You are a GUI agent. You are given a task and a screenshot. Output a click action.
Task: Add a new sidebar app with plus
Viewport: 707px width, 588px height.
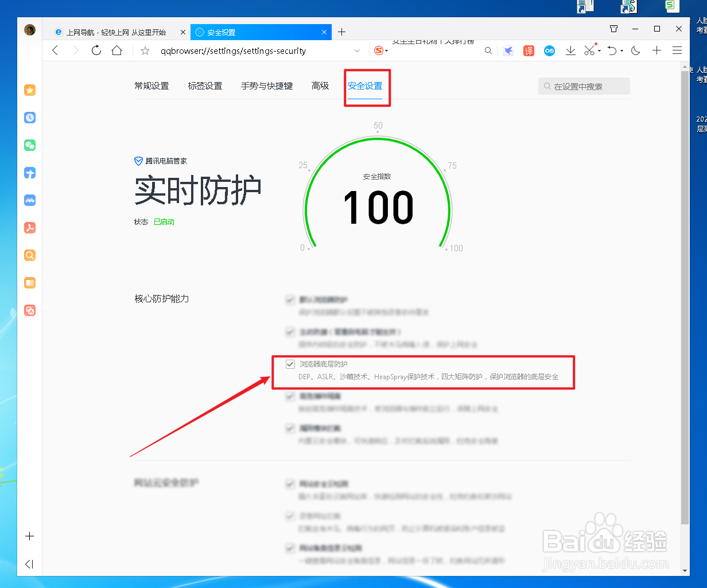tap(30, 536)
